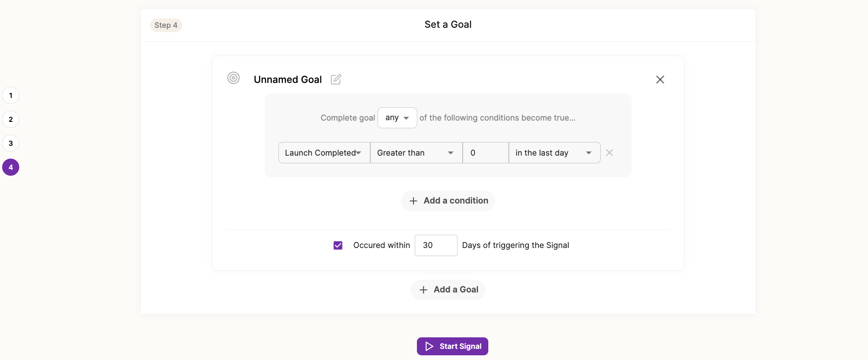Click the days input showing 30
This screenshot has width=868, height=360.
[x=436, y=245]
